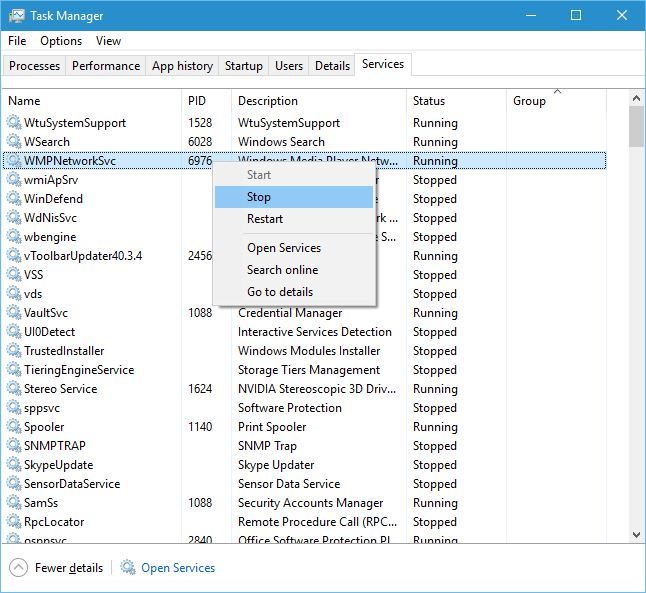This screenshot has width=646, height=593.
Task: Click PID 1528 of WtuSystemSupport
Action: pos(200,123)
